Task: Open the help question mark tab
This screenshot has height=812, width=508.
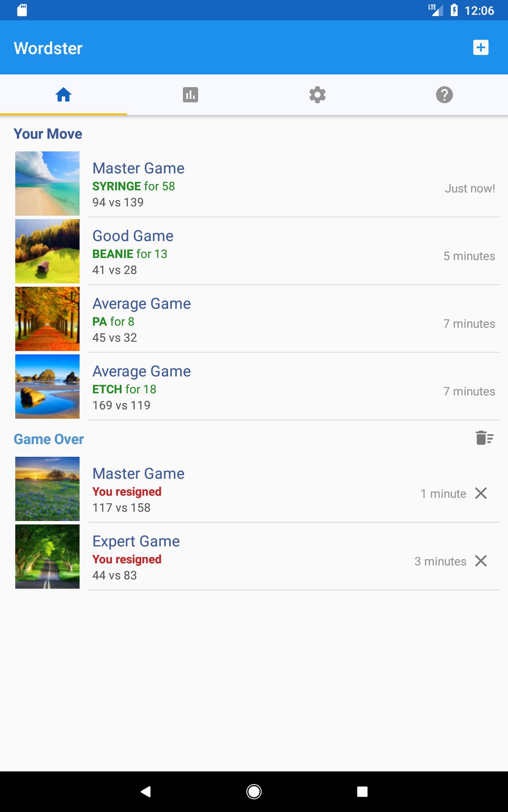Action: (444, 95)
